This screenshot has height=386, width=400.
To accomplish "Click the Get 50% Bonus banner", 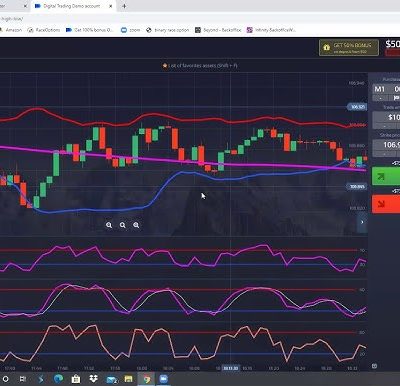I will pyautogui.click(x=349, y=48).
